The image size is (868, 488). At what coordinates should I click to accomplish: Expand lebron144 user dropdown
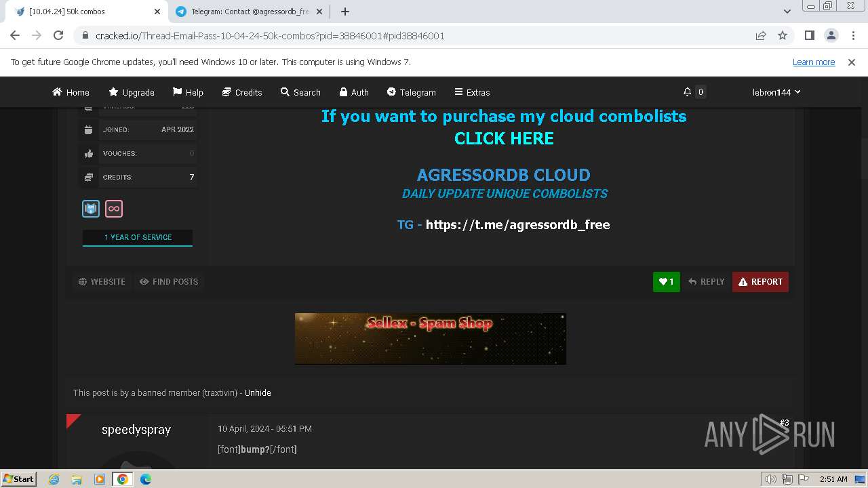776,92
